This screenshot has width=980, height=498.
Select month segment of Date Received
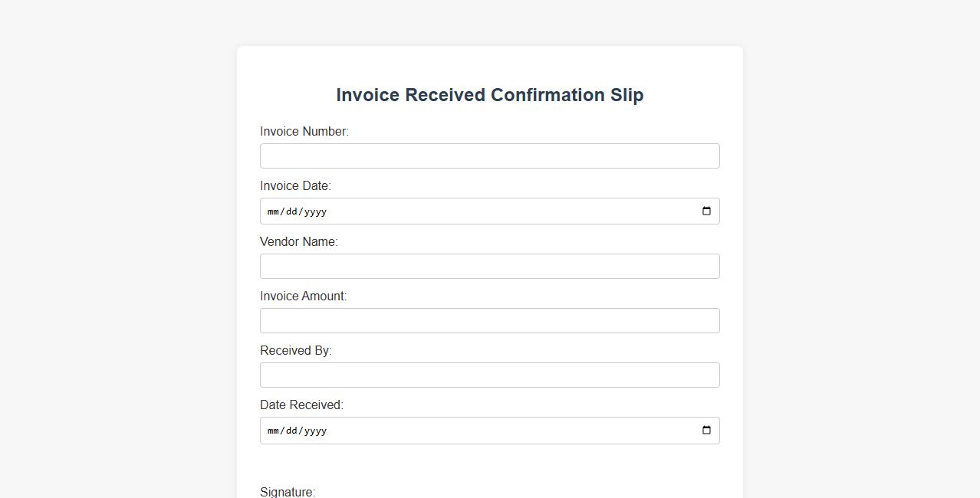pos(273,431)
